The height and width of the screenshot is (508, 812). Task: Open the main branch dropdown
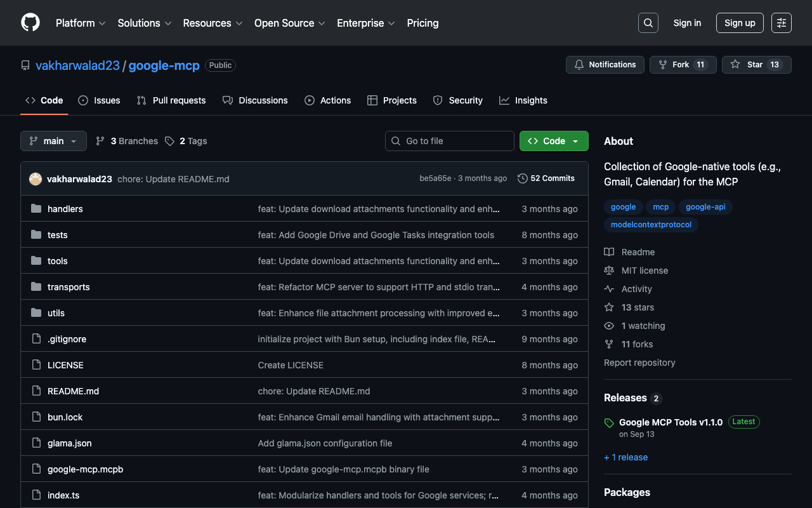[x=53, y=141]
